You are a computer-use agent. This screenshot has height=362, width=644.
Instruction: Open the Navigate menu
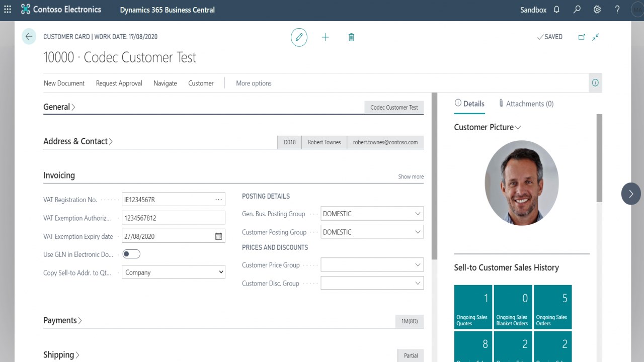point(165,83)
